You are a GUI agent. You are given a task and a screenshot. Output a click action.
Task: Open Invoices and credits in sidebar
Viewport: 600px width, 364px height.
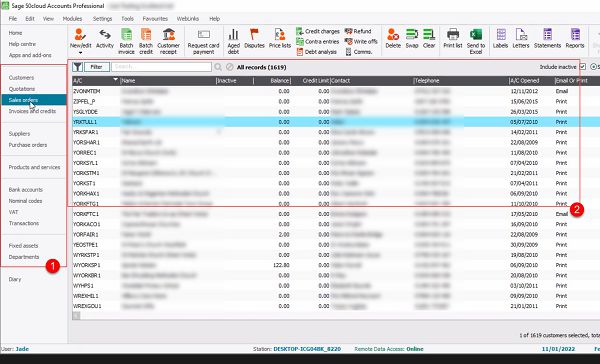(x=32, y=111)
